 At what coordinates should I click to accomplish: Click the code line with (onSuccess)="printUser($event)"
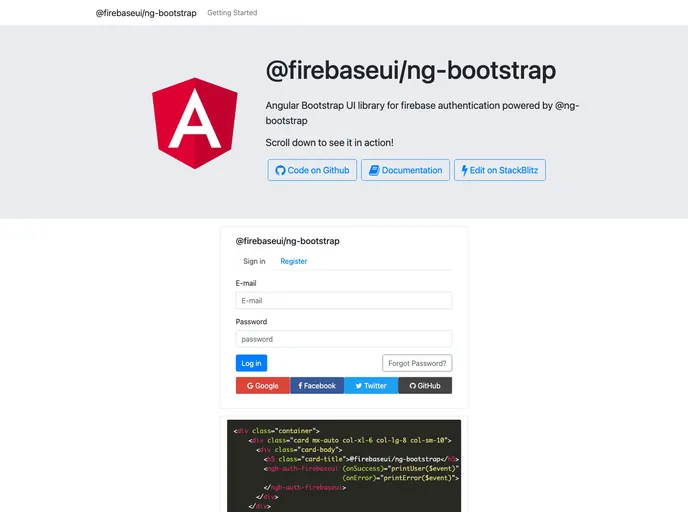[362, 469]
